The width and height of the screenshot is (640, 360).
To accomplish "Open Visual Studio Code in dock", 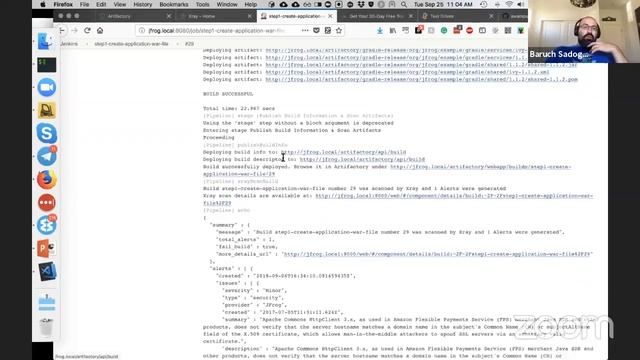I will [47, 271].
